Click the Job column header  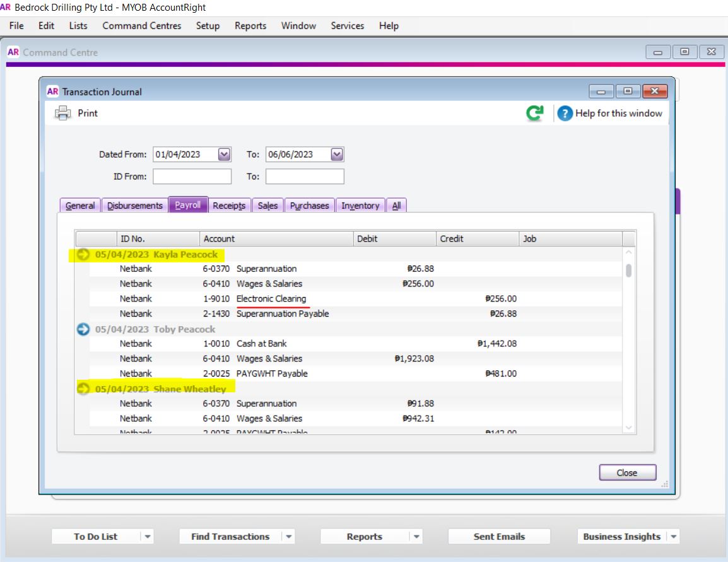[x=571, y=238]
